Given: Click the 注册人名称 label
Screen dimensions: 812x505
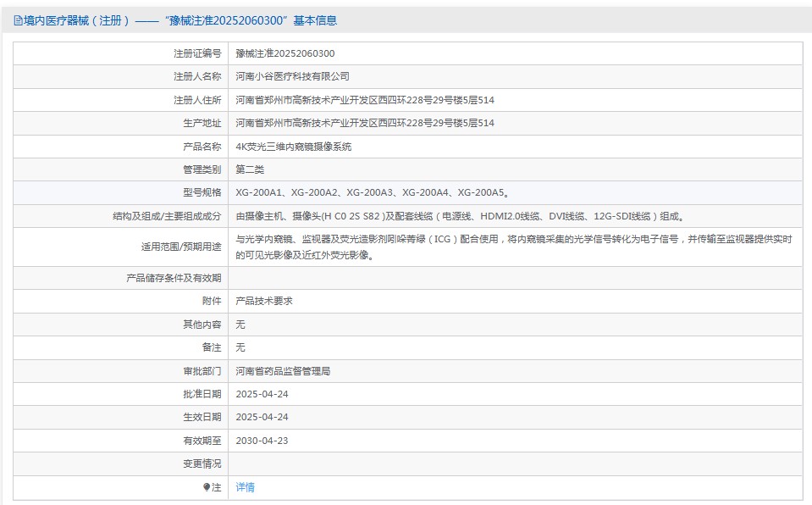Looking at the screenshot, I should (x=197, y=76).
